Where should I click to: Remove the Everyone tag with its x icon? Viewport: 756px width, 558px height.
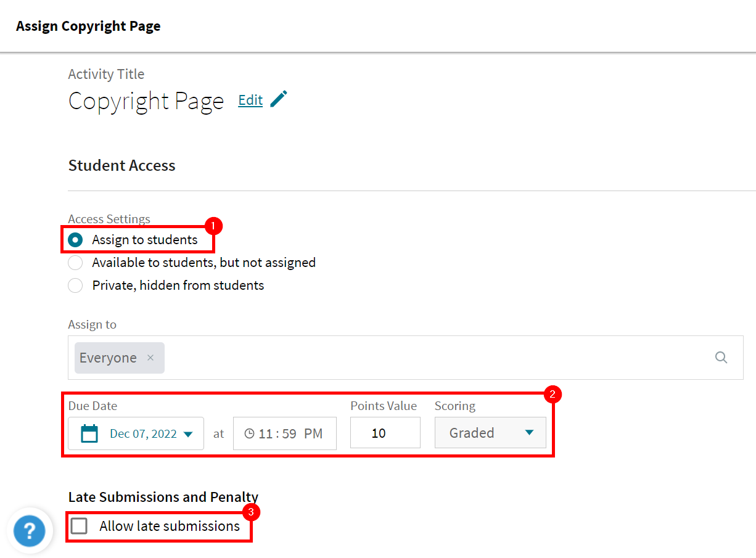[150, 358]
